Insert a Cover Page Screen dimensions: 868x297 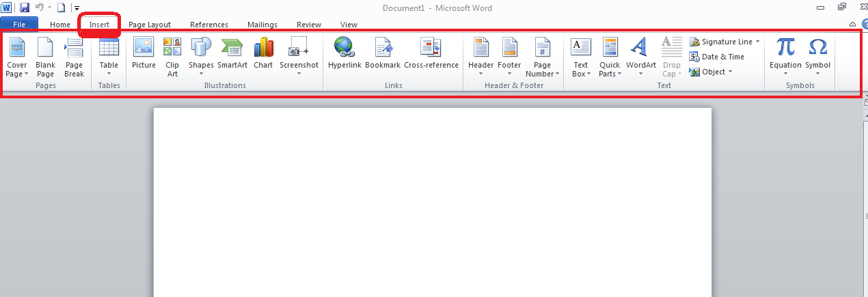[x=16, y=57]
